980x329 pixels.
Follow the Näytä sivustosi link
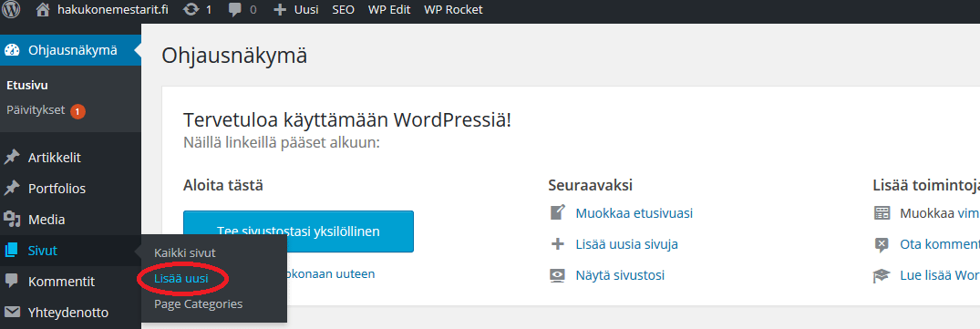coord(620,275)
